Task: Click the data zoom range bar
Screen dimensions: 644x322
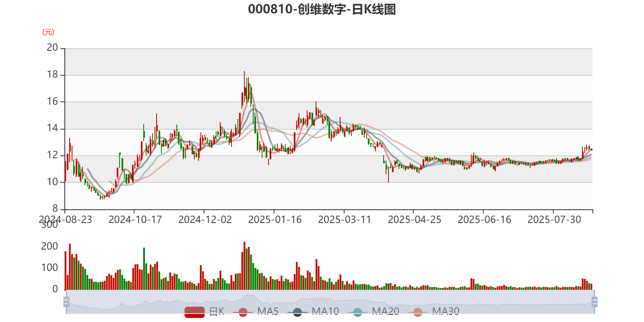Action: coord(330,301)
